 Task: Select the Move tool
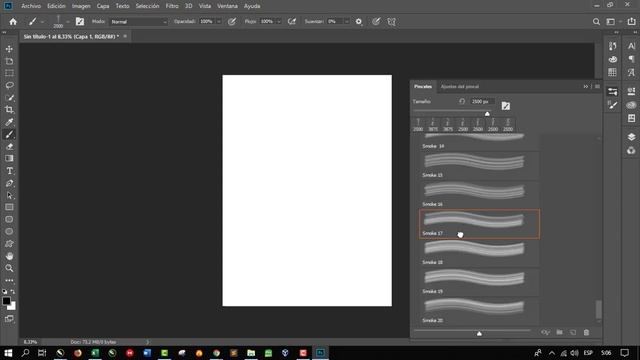point(9,49)
